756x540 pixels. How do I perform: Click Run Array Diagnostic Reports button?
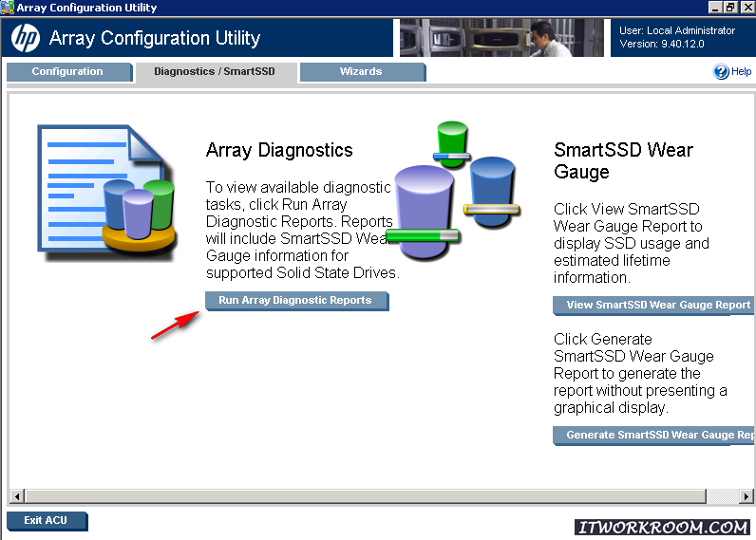pyautogui.click(x=296, y=301)
